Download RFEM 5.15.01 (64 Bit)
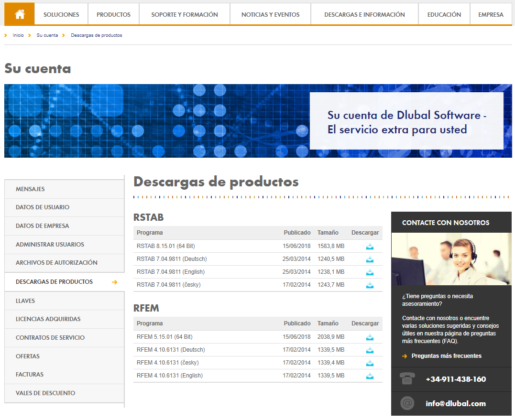Screen dimensions: 515x420 click(x=370, y=337)
